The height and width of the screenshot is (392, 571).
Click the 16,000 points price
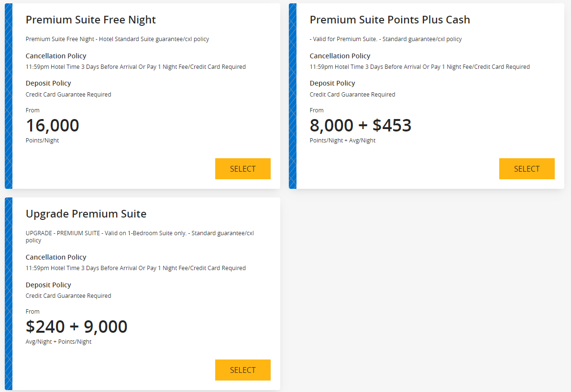coord(52,125)
